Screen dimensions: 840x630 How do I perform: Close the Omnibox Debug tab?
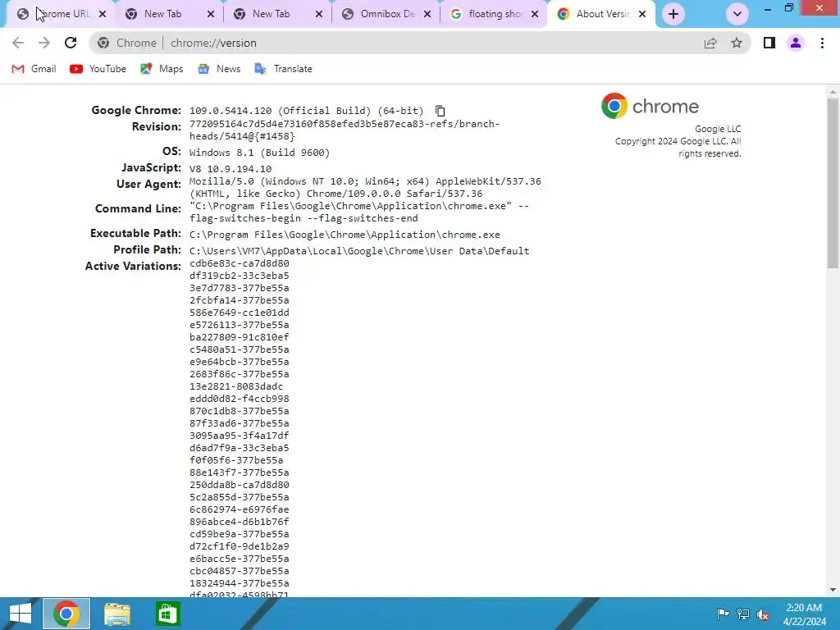[x=427, y=14]
